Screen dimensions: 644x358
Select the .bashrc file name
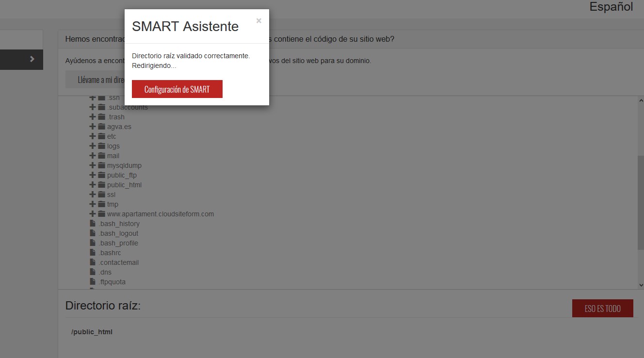tap(110, 253)
